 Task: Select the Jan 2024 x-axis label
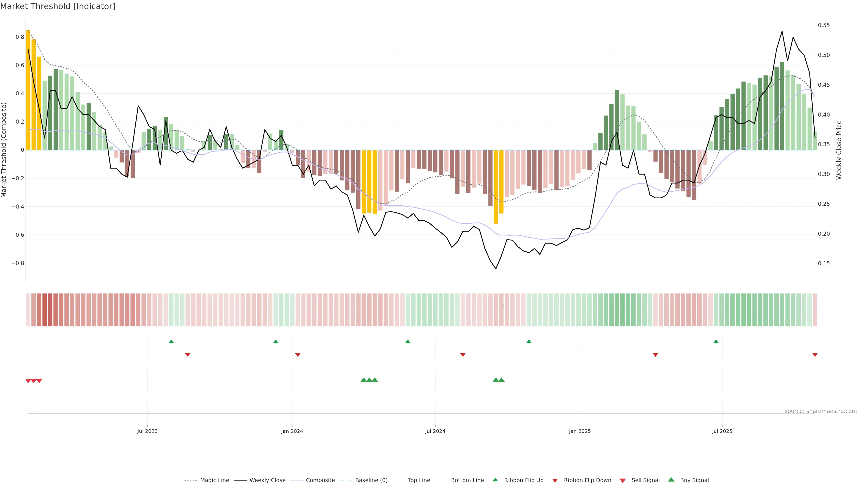(x=292, y=431)
